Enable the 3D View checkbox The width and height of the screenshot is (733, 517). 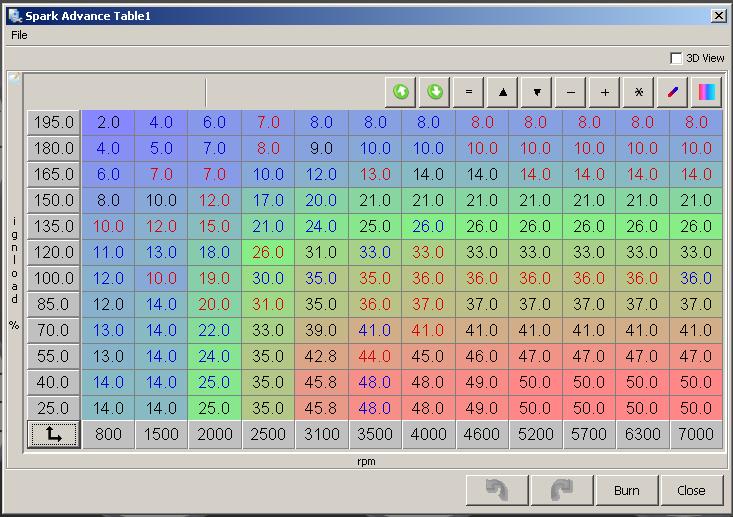coord(677,58)
